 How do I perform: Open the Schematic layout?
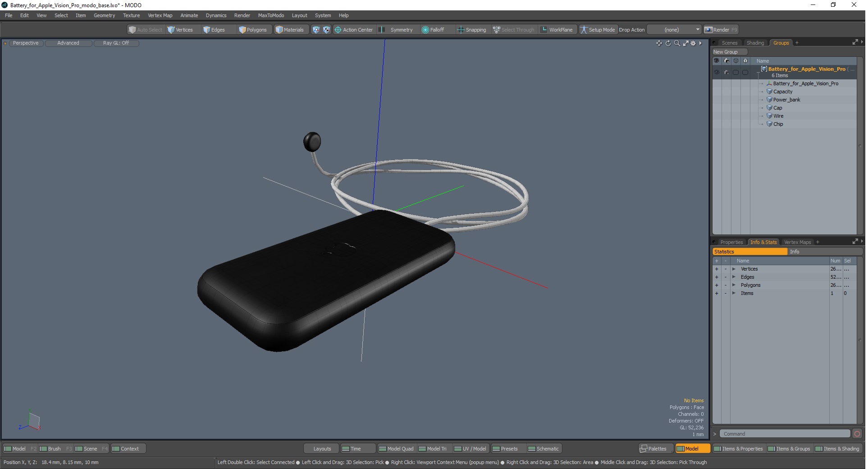[544, 449]
